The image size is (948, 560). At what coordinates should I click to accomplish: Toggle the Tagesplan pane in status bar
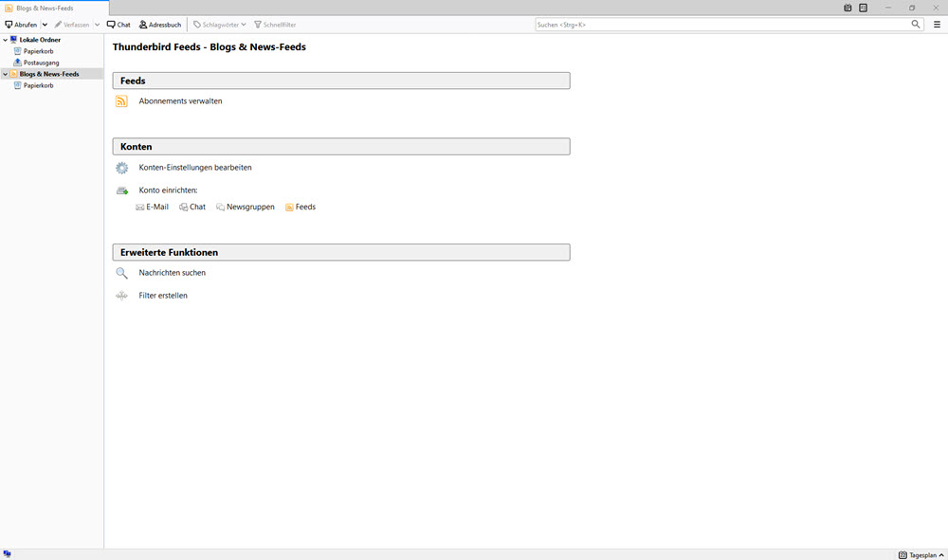917,554
